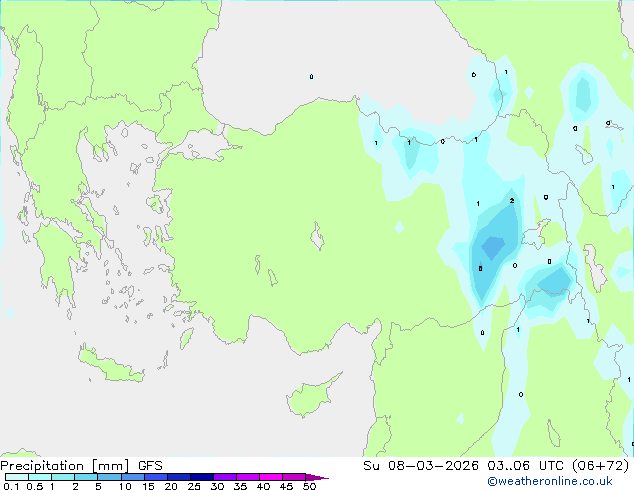Click the "35" legend scale label

coord(240,486)
